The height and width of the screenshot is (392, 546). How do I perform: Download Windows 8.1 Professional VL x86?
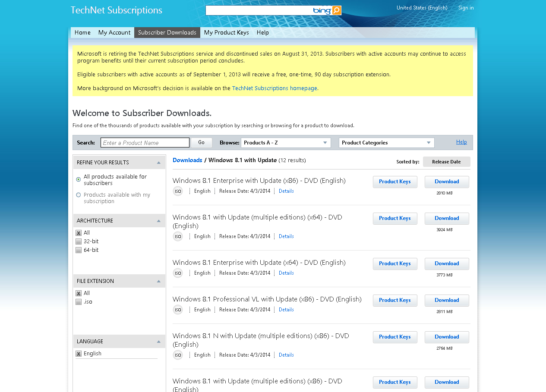coord(447,300)
